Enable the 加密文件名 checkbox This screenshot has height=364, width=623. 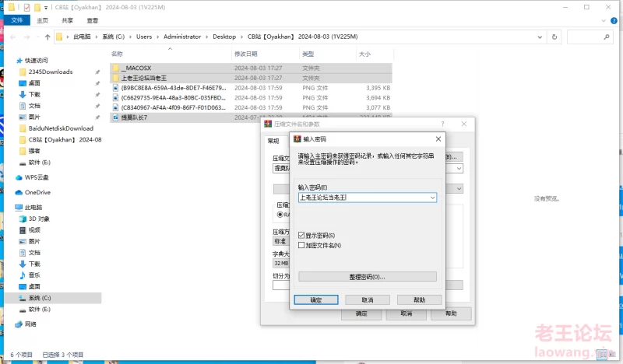[301, 245]
